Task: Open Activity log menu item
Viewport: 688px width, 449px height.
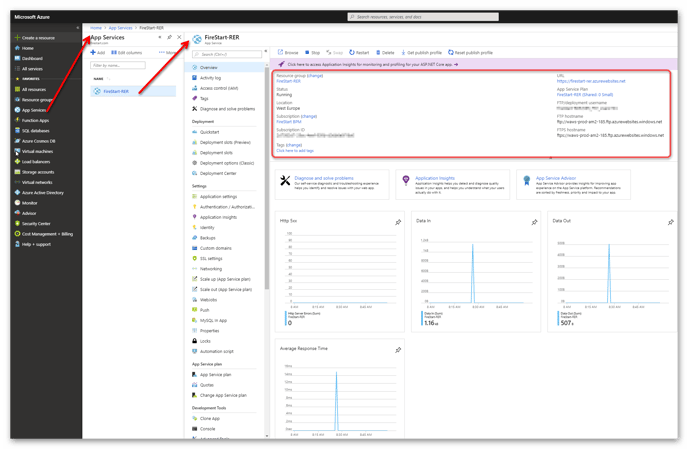Action: [x=210, y=78]
